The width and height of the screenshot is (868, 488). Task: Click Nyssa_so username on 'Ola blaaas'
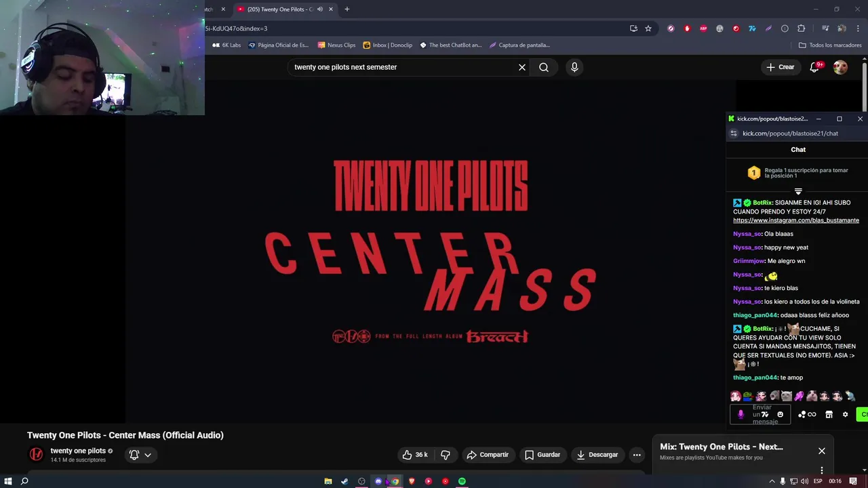[x=747, y=234]
